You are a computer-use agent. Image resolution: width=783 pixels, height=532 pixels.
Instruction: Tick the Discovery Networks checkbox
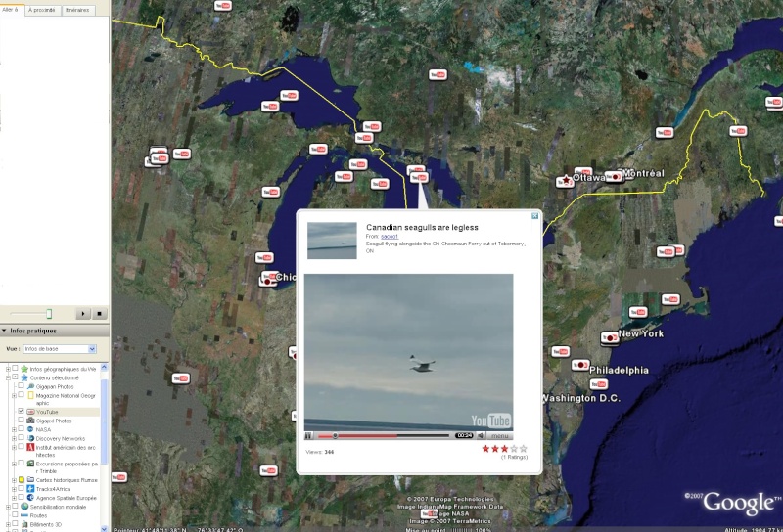click(x=21, y=438)
